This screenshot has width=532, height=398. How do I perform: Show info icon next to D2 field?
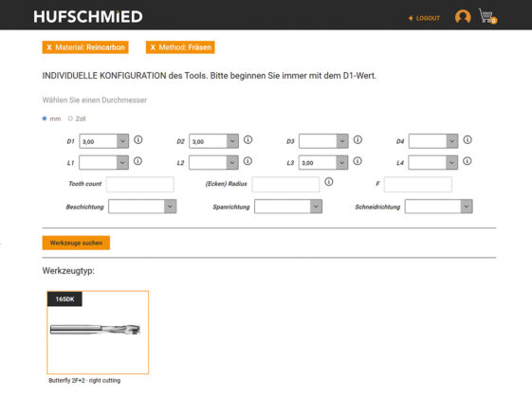[x=248, y=139]
